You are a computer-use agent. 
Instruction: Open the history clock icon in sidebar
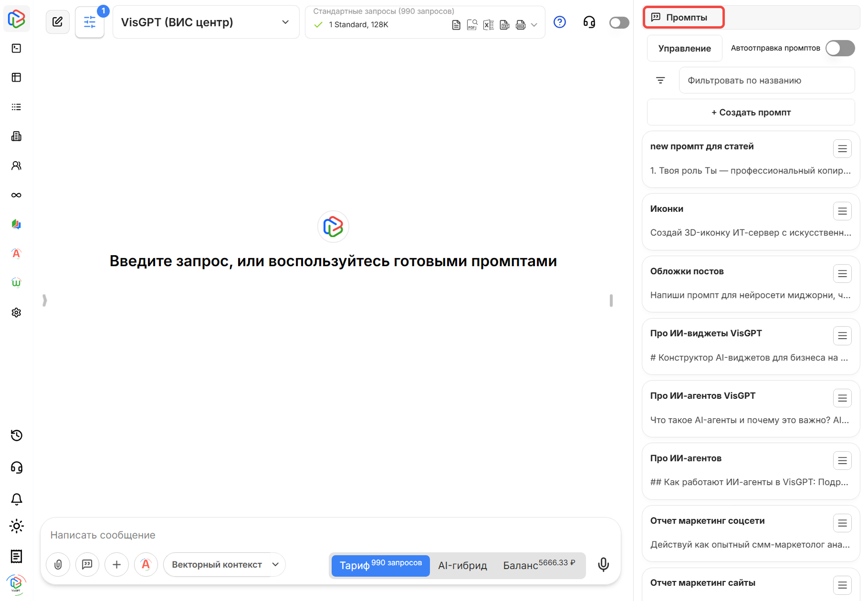pos(16,435)
